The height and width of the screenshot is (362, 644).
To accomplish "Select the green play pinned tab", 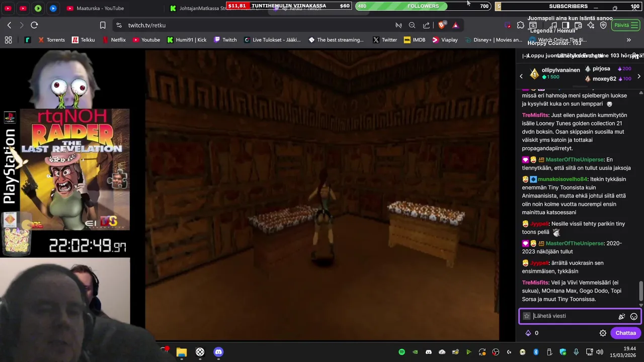I will (38, 8).
